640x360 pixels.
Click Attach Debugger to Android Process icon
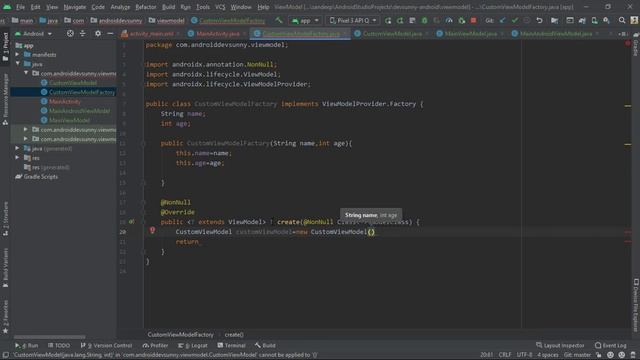pos(462,20)
